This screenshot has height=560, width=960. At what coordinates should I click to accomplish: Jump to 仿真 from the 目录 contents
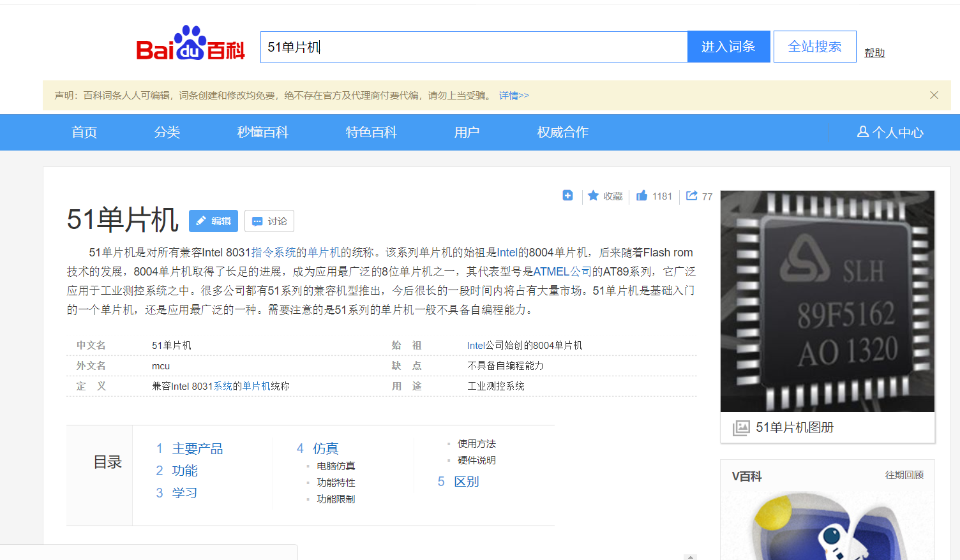(326, 448)
